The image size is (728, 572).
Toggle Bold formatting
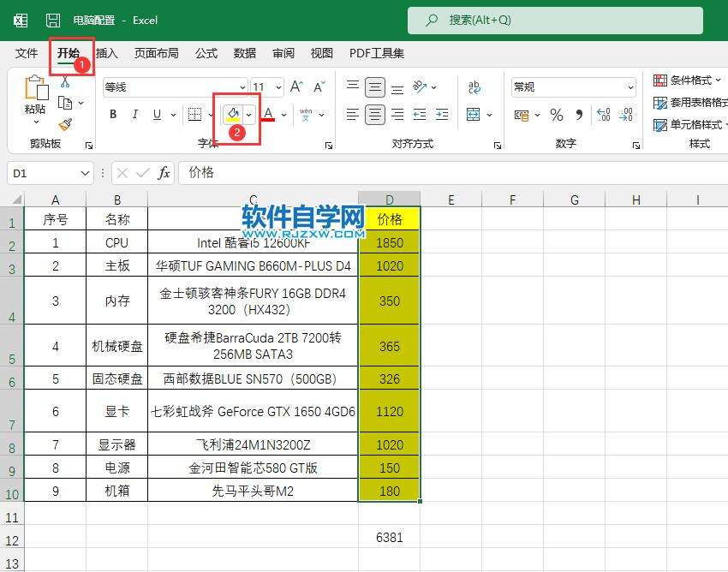tap(112, 114)
